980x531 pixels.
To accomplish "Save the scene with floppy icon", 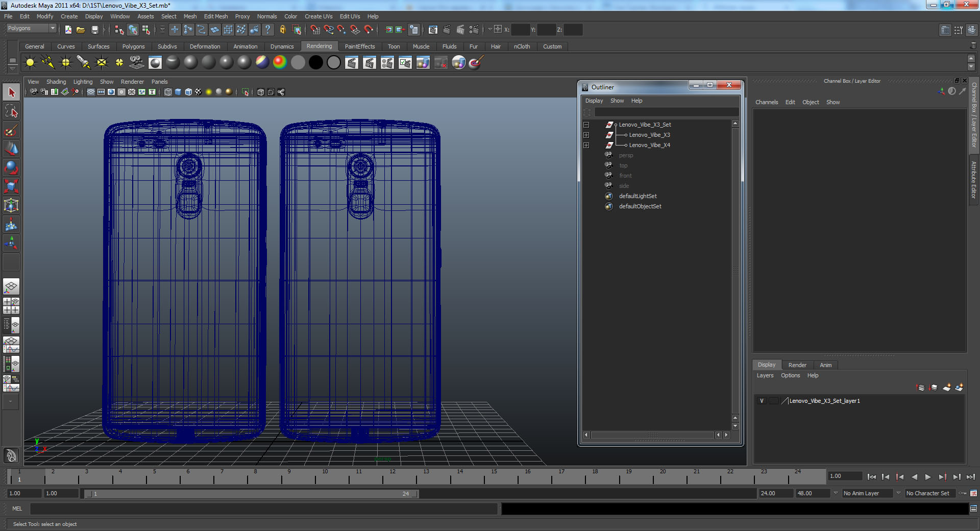I will click(94, 30).
